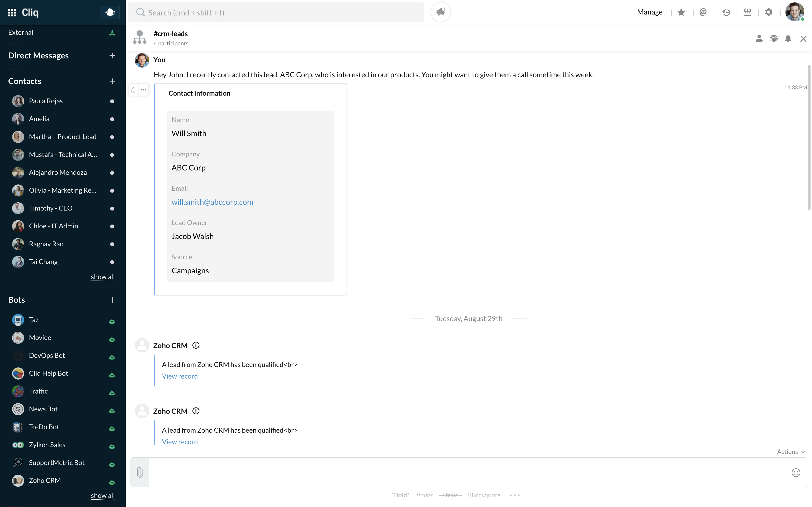Open chat with Timothy - CEO
The width and height of the screenshot is (812, 507).
point(51,208)
